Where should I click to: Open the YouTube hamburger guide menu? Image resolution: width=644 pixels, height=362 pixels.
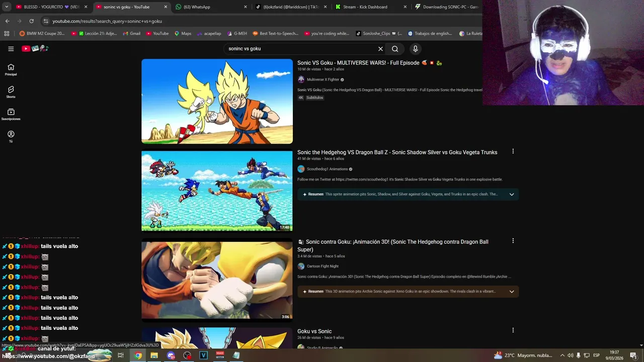tap(11, 49)
